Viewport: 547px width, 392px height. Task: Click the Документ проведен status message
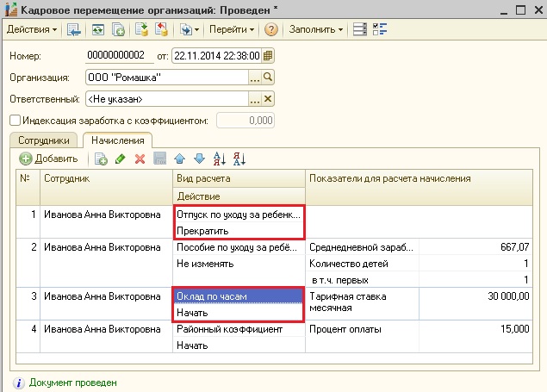(73, 383)
